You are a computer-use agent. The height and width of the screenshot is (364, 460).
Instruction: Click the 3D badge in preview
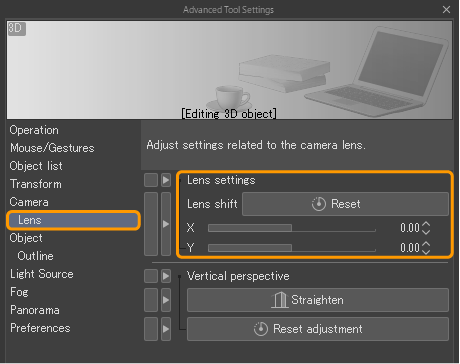coord(16,28)
